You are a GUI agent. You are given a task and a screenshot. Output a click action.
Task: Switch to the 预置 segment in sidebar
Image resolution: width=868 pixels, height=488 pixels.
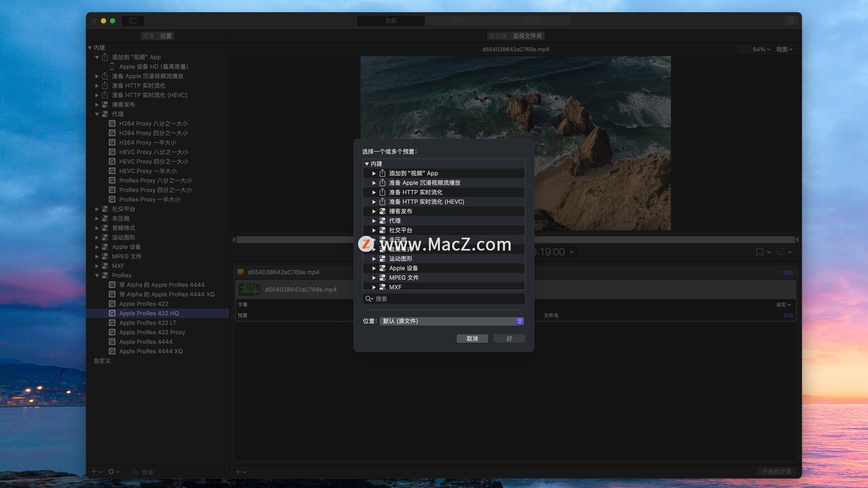[x=148, y=36]
